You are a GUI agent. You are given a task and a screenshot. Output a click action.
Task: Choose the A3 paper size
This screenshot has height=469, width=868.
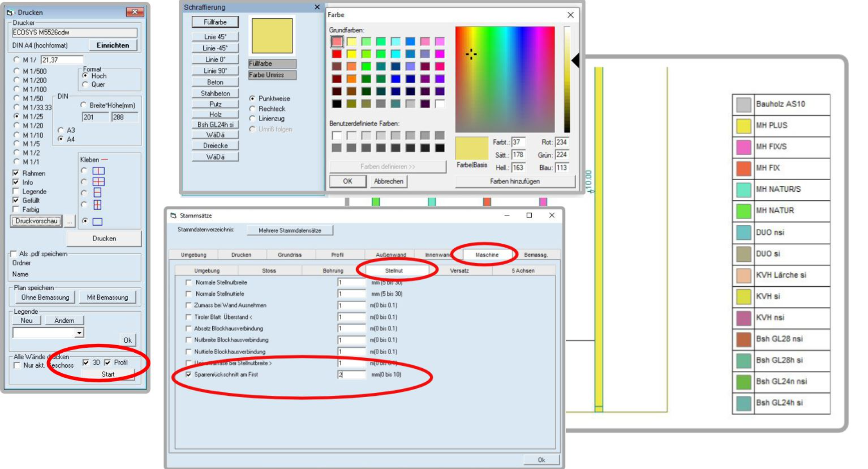point(61,130)
